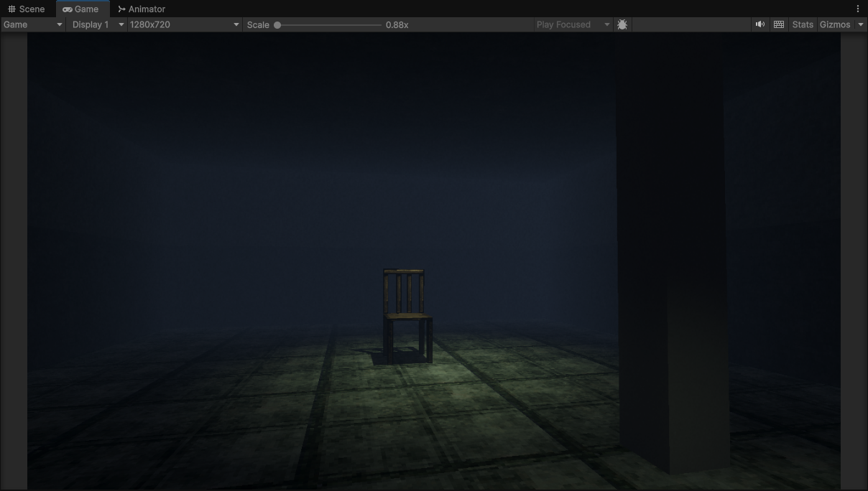The height and width of the screenshot is (491, 868).
Task: Open the Game view mode dropdown
Action: [x=33, y=24]
